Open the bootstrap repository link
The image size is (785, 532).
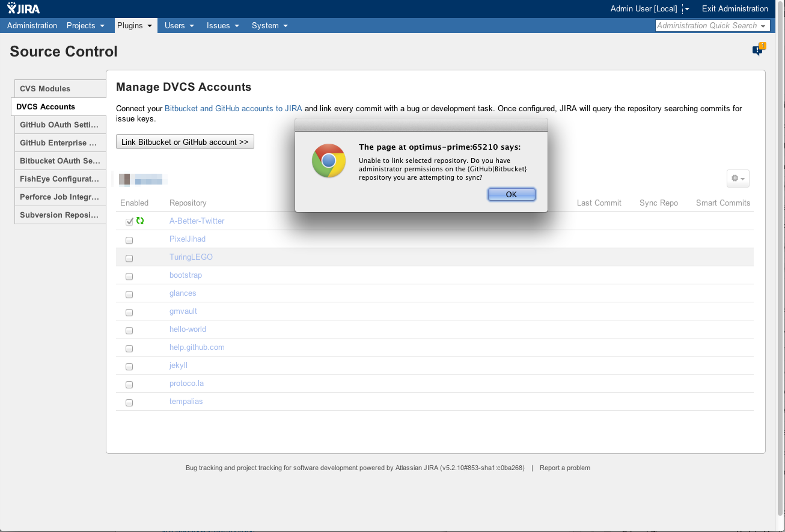[x=186, y=275]
